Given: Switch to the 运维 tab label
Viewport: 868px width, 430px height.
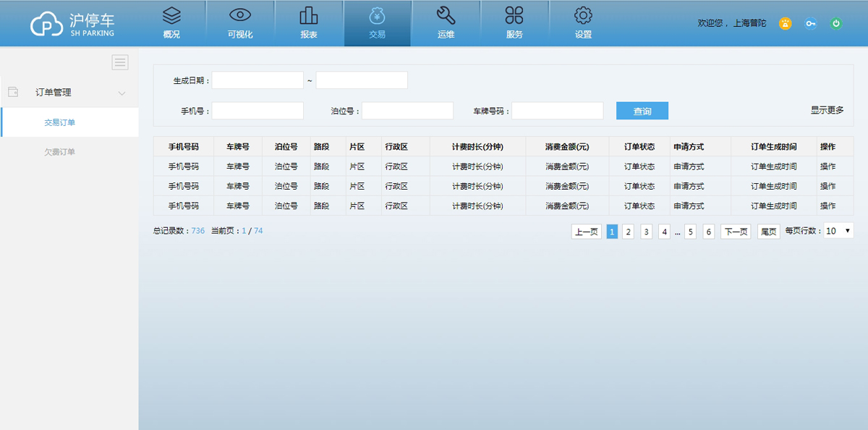Looking at the screenshot, I should point(446,34).
